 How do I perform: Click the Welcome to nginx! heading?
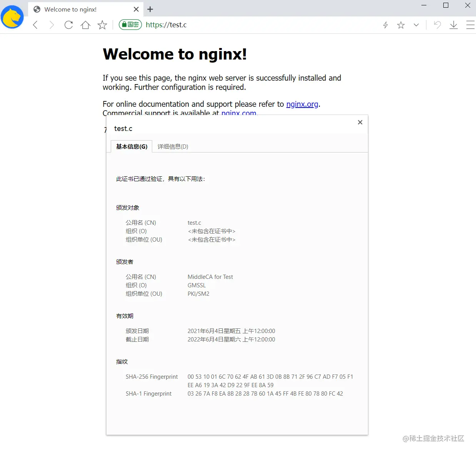pyautogui.click(x=175, y=54)
